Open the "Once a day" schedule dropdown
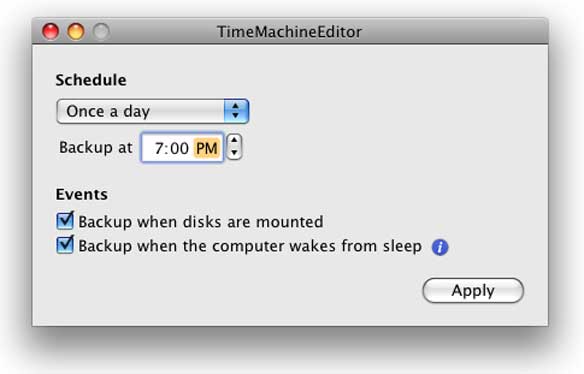Viewport: 584px width, 374px height. point(153,111)
